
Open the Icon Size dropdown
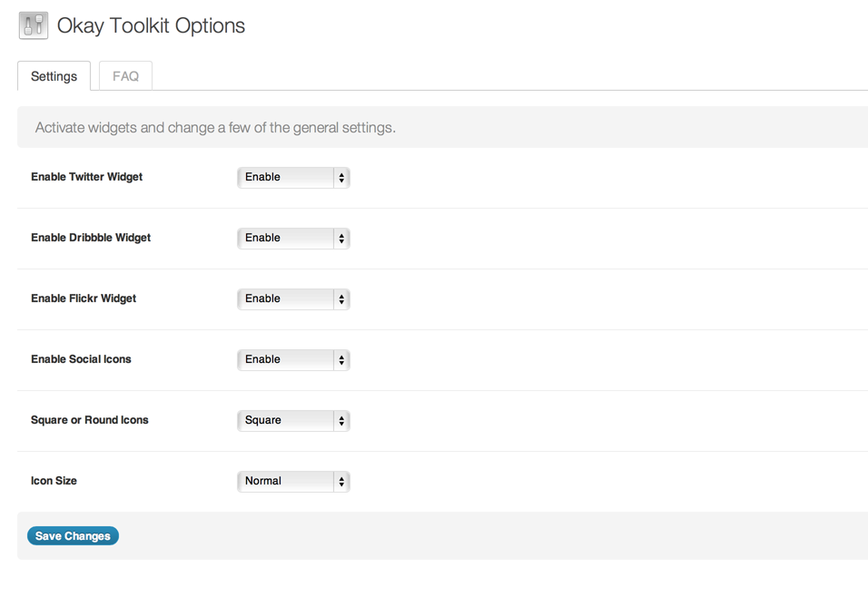[x=293, y=482]
